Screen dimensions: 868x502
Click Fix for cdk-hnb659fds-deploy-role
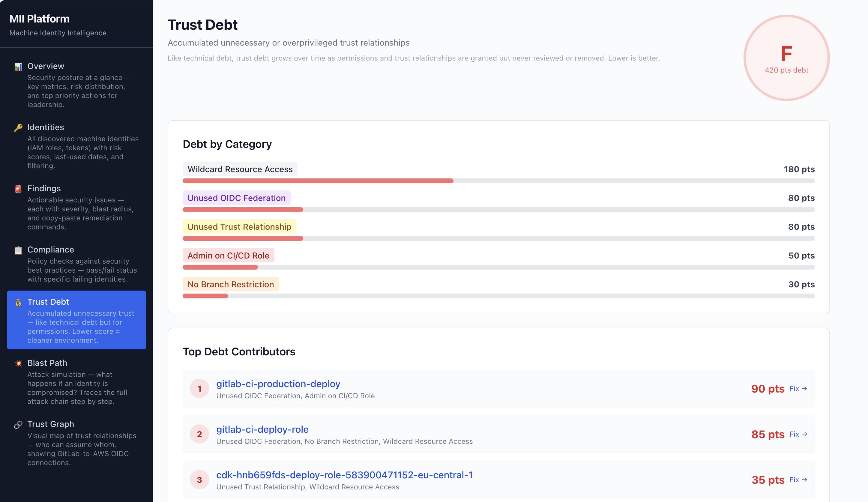(x=798, y=480)
